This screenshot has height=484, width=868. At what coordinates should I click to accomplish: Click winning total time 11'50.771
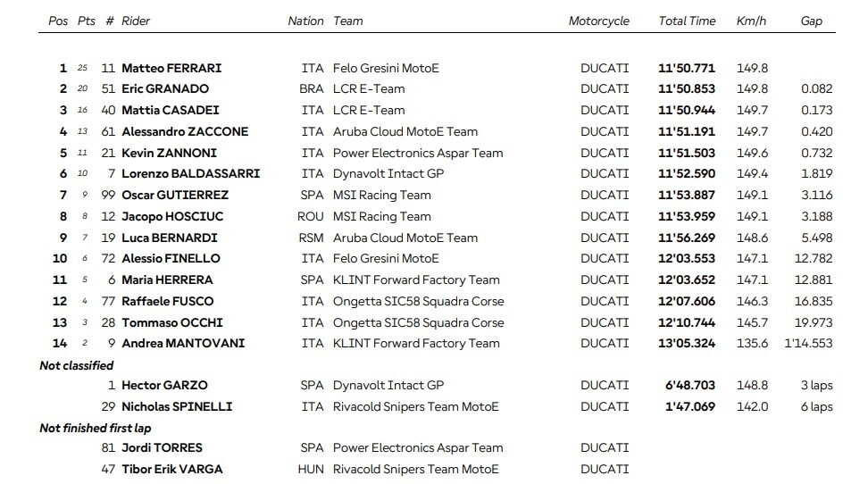click(688, 68)
